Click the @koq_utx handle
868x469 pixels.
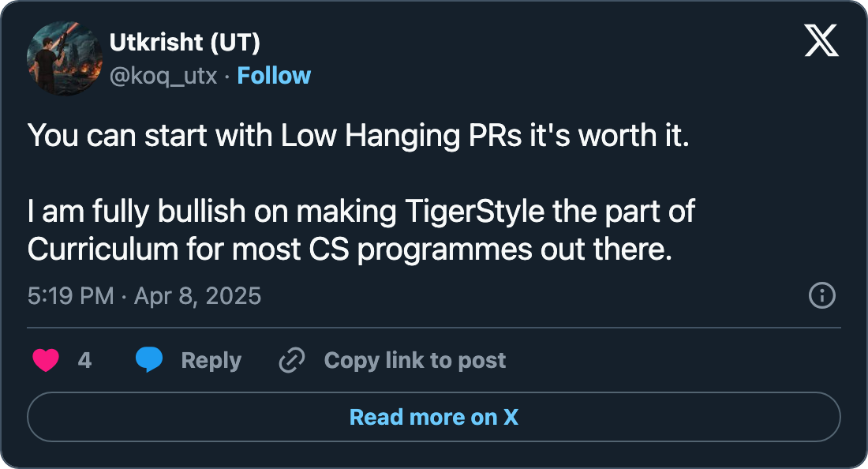(163, 76)
